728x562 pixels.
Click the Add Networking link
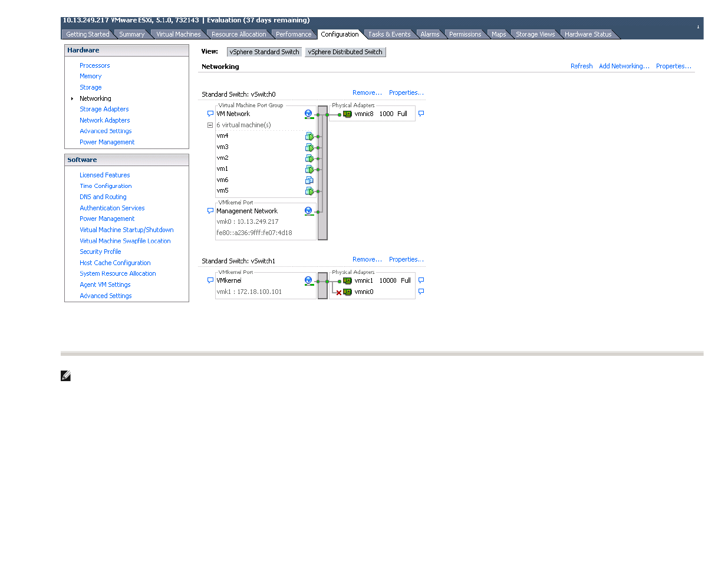pyautogui.click(x=624, y=66)
